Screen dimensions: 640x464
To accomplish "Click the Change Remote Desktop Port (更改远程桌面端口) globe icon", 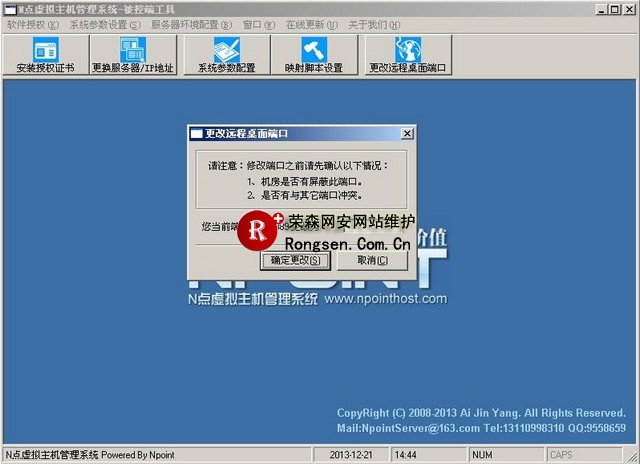I will 407,49.
